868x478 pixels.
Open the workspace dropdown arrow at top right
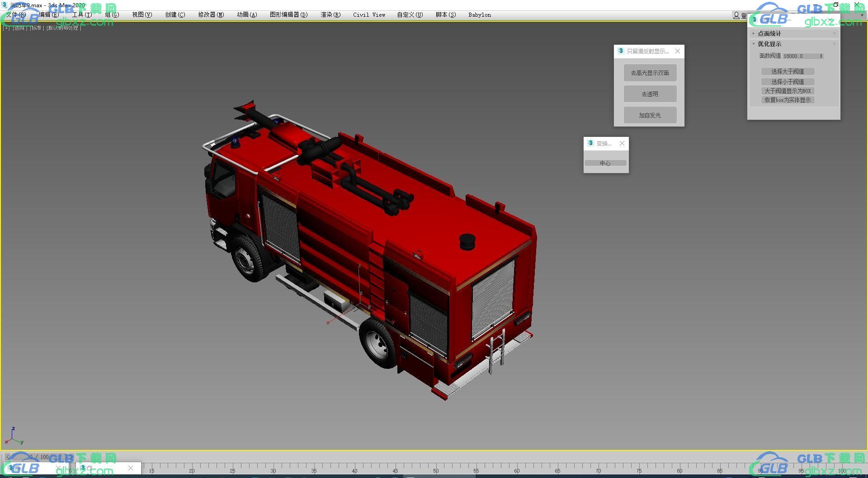862,15
